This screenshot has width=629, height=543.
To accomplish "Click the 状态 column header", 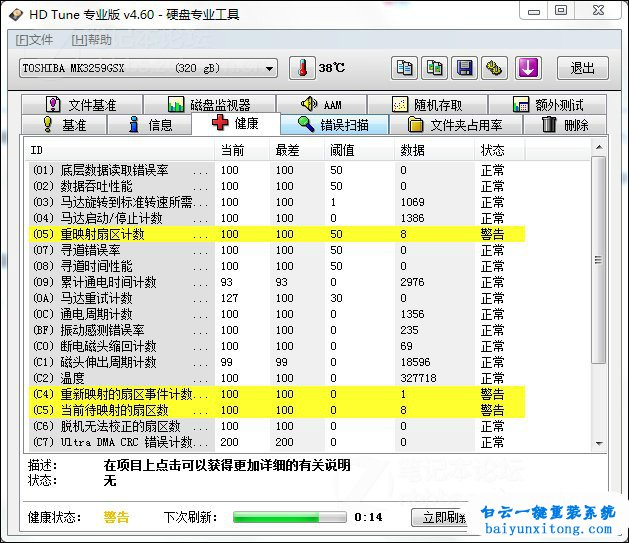I will tap(500, 150).
